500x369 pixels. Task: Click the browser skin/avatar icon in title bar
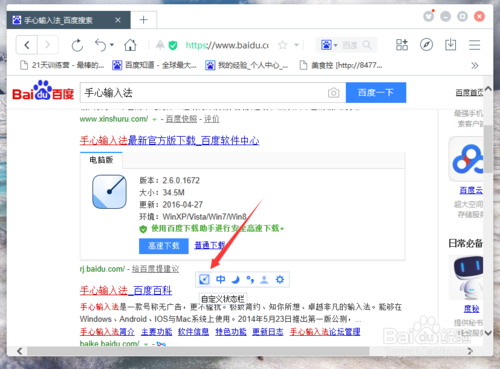click(x=429, y=16)
